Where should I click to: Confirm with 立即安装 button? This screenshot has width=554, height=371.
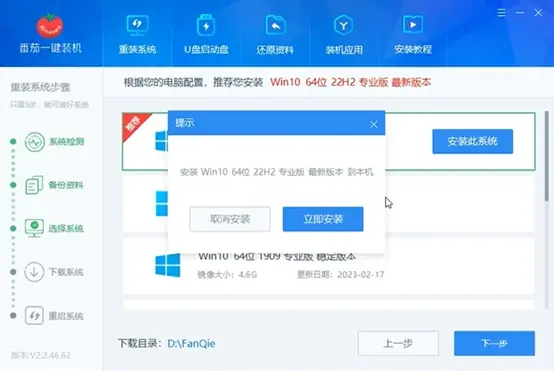point(323,219)
